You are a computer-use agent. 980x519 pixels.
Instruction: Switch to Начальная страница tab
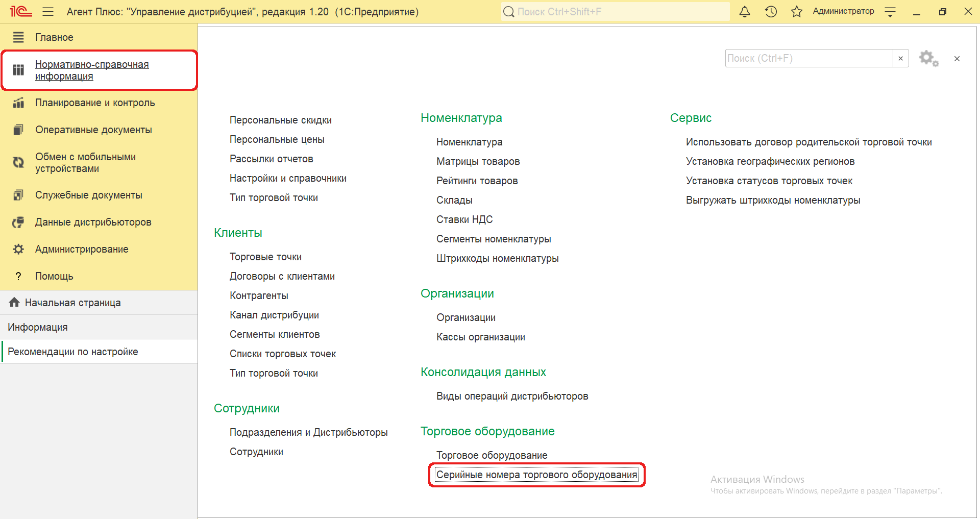[x=99, y=303]
